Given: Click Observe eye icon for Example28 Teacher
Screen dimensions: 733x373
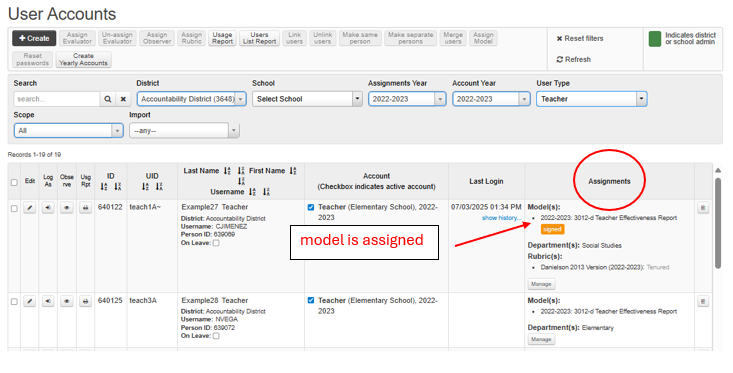Looking at the screenshot, I should tap(67, 301).
